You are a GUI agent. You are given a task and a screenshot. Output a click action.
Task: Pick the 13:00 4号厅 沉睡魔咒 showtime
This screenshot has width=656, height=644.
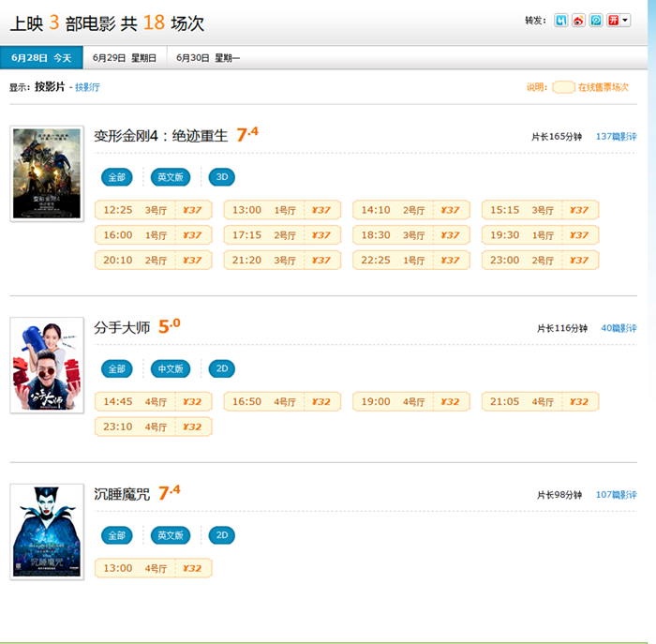tap(154, 568)
